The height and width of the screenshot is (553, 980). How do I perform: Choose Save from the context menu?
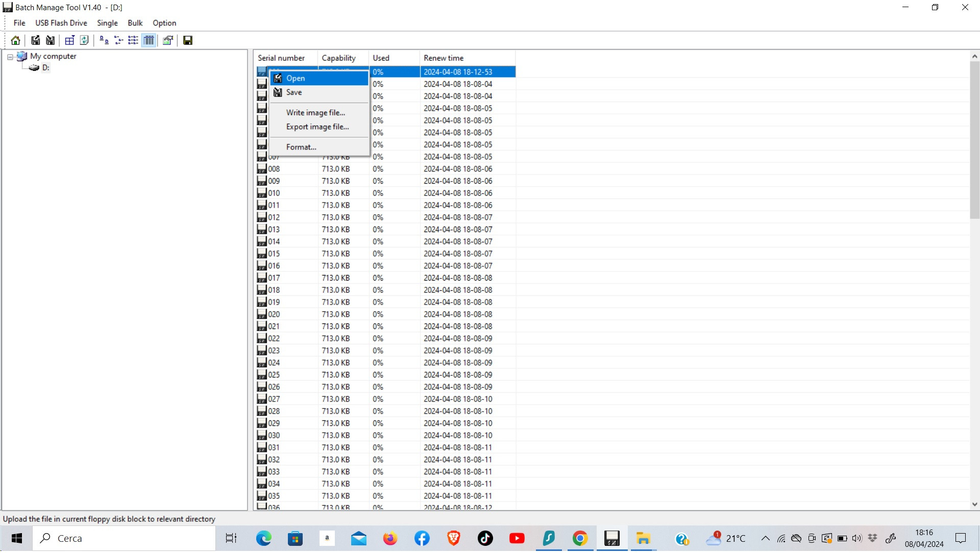click(294, 92)
